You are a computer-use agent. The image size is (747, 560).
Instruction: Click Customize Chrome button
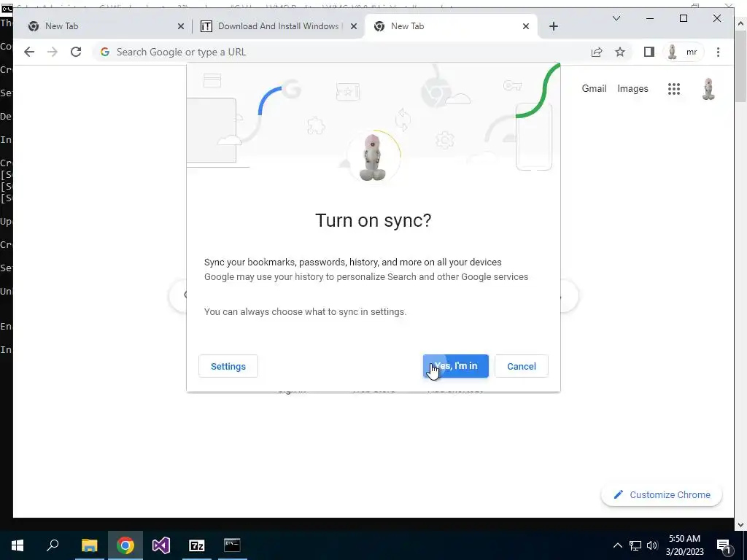tap(662, 495)
